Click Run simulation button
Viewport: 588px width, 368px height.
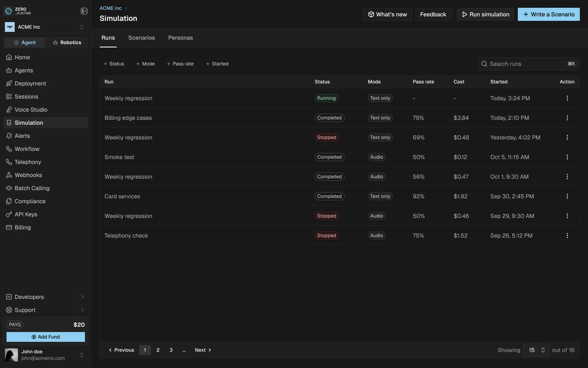coord(486,14)
